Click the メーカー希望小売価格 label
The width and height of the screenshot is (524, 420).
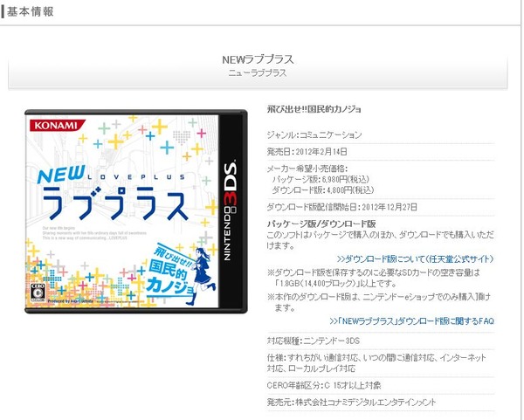tap(307, 169)
